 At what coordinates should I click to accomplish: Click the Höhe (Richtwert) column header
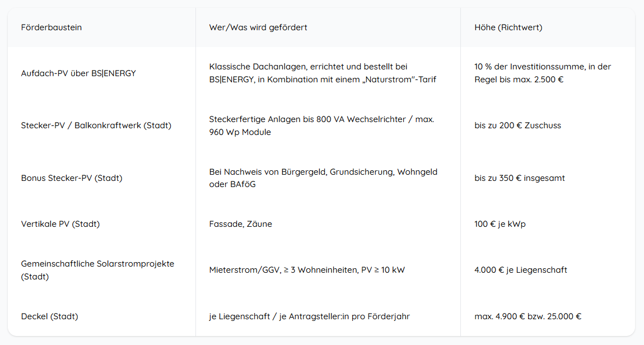(508, 27)
